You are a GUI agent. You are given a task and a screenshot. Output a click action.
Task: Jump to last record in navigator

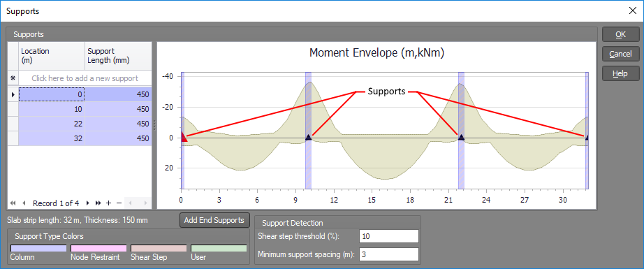98,203
